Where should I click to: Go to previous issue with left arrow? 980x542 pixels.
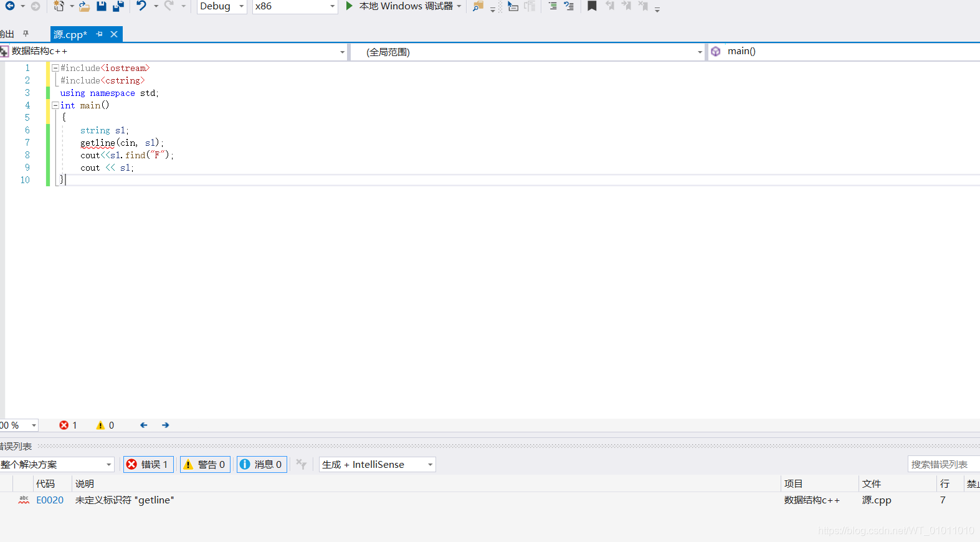pyautogui.click(x=144, y=425)
